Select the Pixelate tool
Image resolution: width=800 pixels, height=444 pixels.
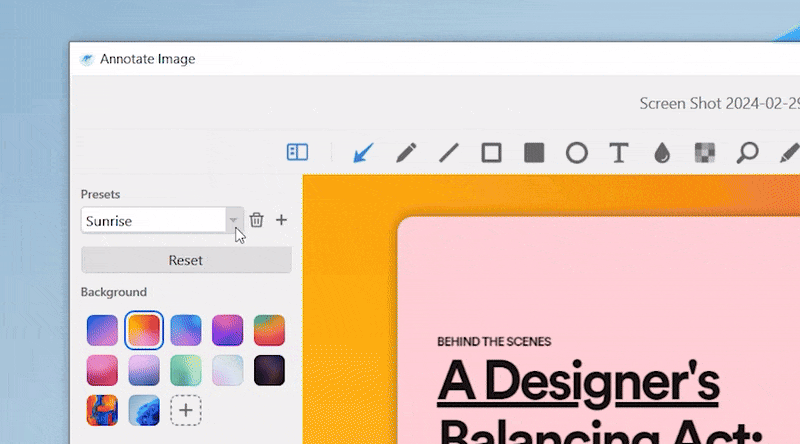tap(705, 153)
